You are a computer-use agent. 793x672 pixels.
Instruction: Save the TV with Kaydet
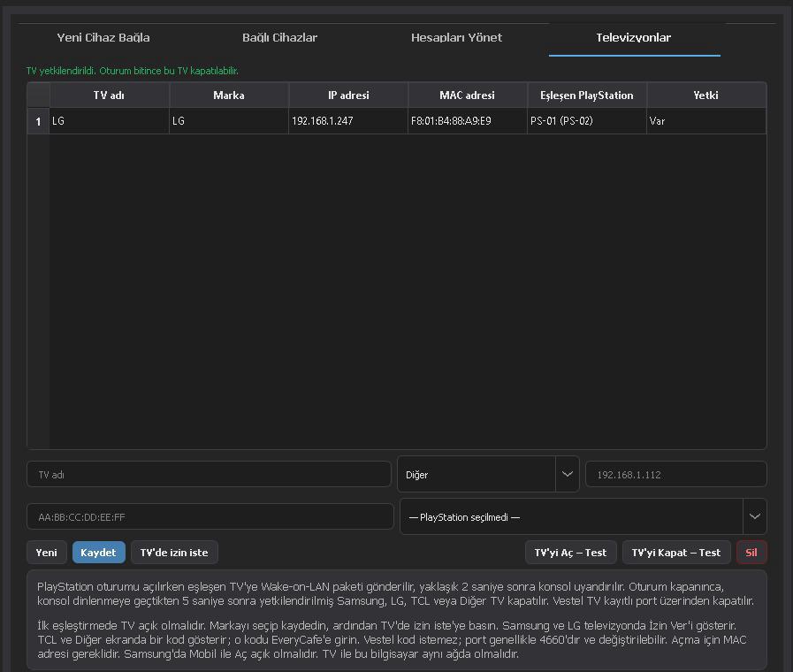pyautogui.click(x=99, y=552)
